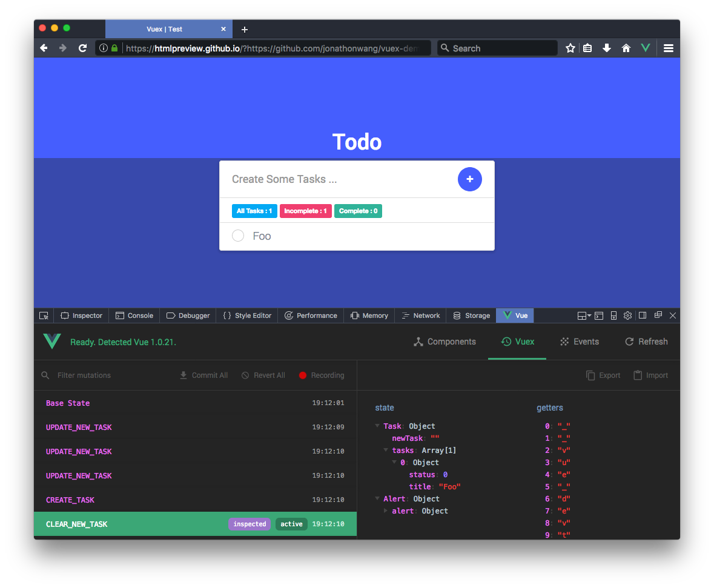
Task: Open the Debugger devtools tab
Action: click(188, 315)
